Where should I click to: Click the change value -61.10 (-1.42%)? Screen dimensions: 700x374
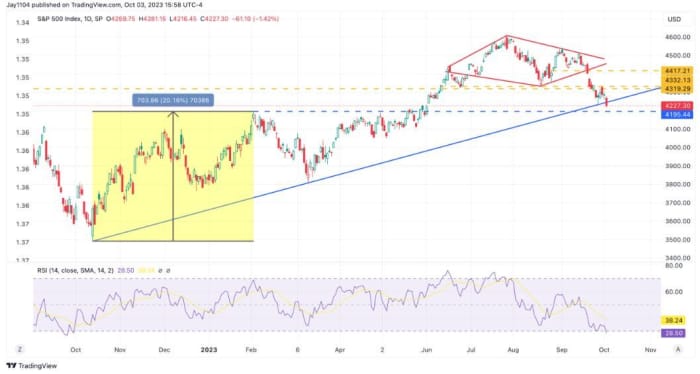(x=255, y=19)
